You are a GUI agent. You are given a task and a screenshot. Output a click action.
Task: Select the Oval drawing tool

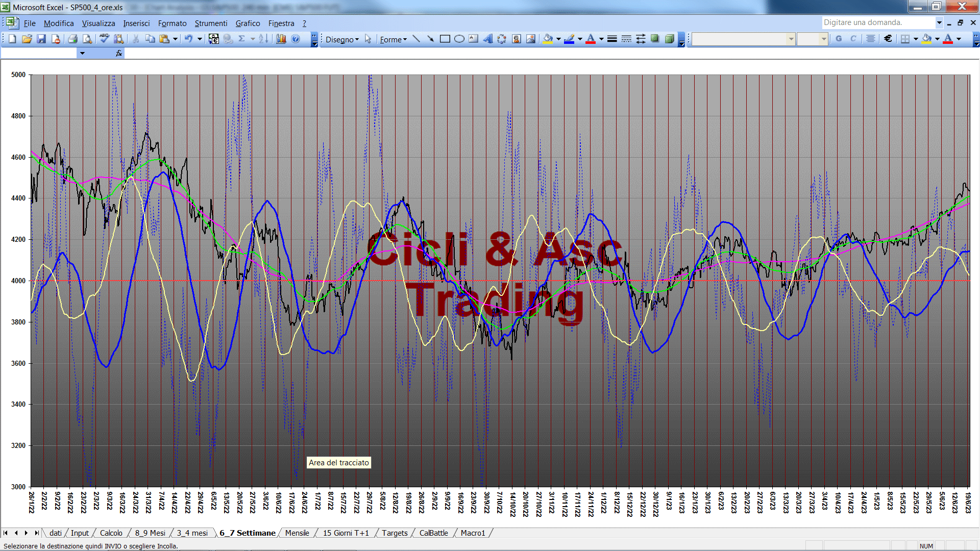[459, 39]
